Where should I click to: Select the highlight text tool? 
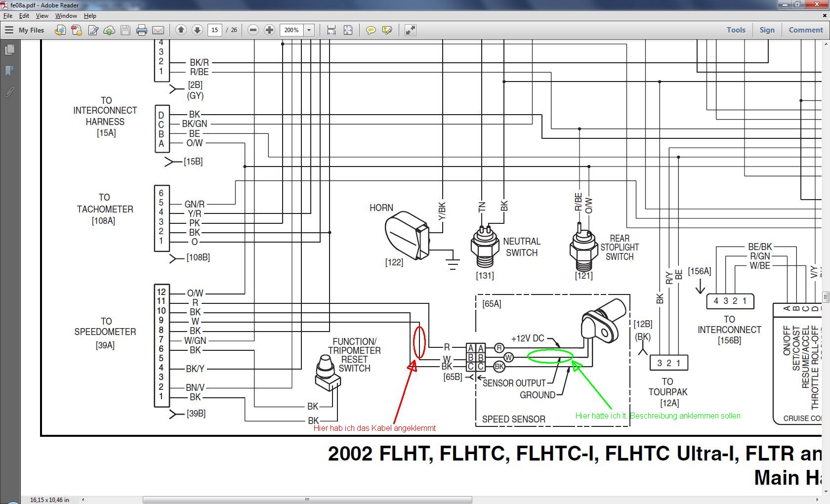click(x=387, y=30)
